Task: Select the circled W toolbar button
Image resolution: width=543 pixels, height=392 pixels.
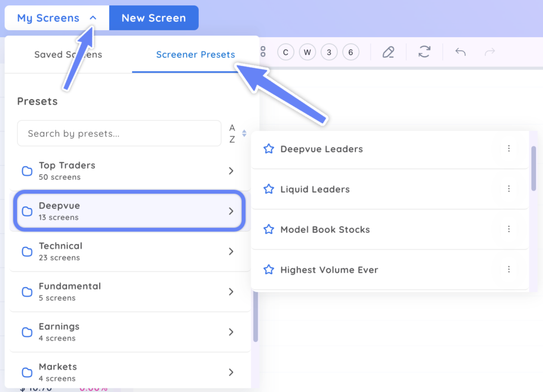Action: 307,52
